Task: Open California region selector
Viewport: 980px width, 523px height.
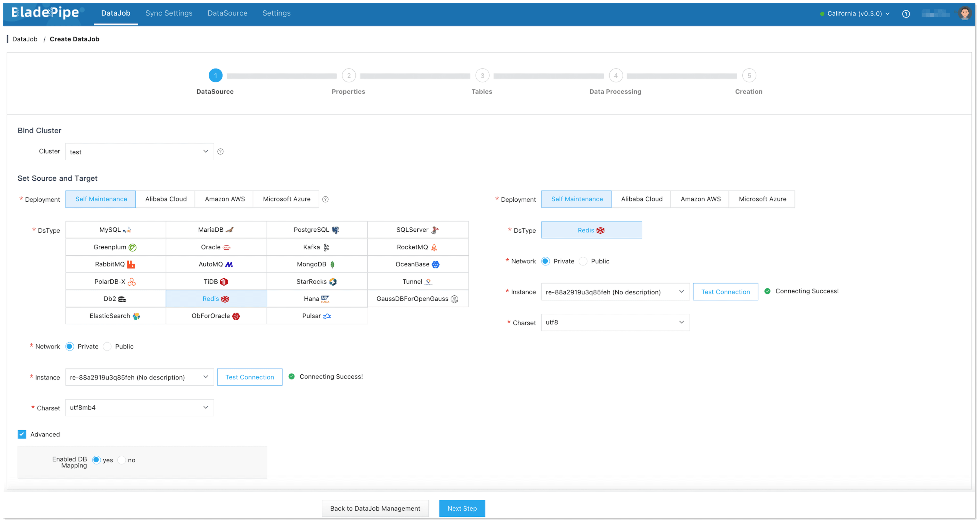Action: pos(855,14)
